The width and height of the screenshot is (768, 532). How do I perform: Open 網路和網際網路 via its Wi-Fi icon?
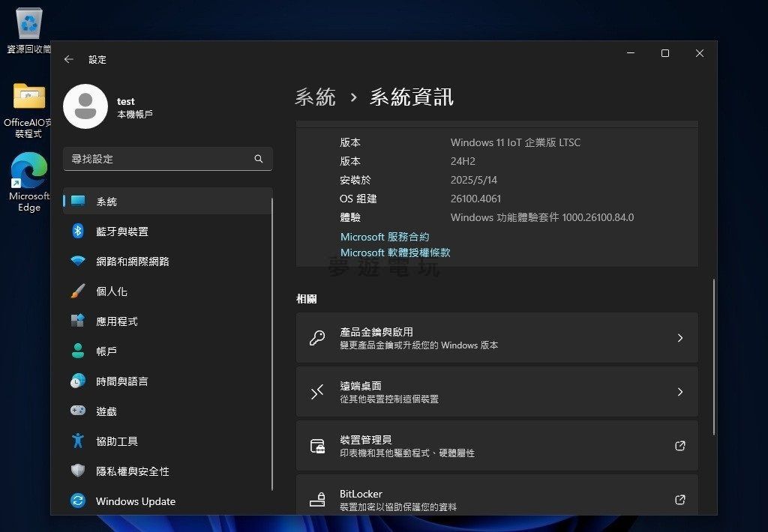pos(78,262)
